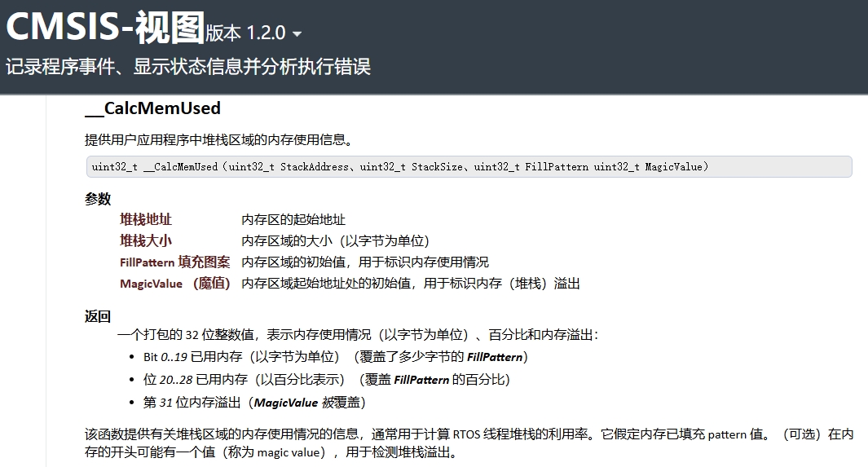The width and height of the screenshot is (868, 467).
Task: Select the 堆栈地址 parameter name
Action: pyautogui.click(x=146, y=220)
